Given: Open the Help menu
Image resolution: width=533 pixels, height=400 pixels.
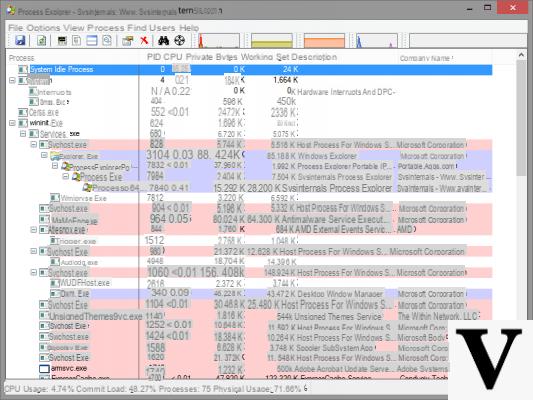Looking at the screenshot, I should coord(189,28).
